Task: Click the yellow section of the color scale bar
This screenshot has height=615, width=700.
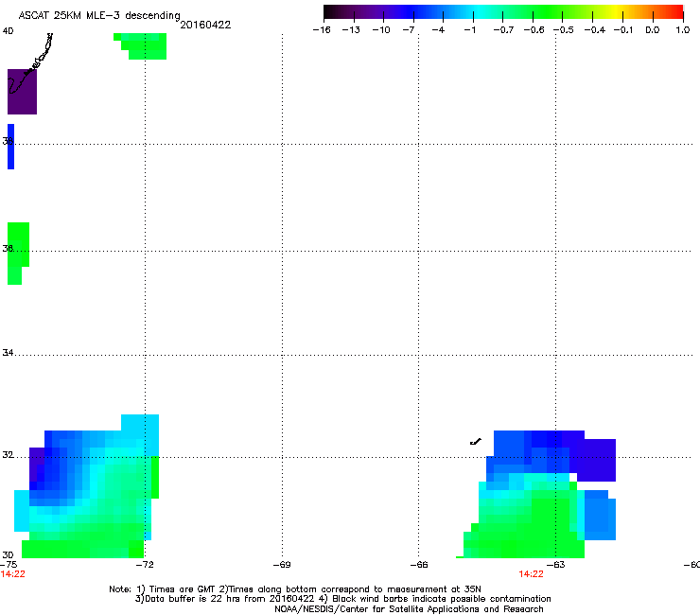Action: click(x=618, y=12)
